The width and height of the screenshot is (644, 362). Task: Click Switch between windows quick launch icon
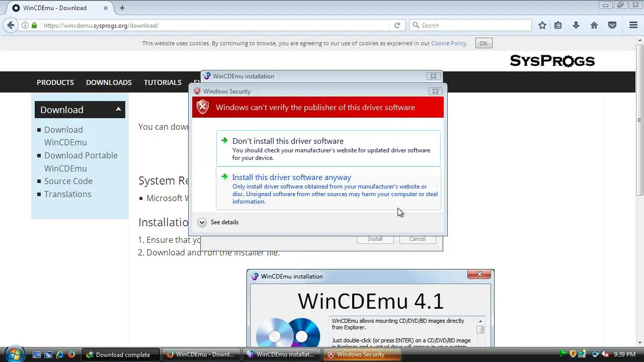click(x=48, y=354)
